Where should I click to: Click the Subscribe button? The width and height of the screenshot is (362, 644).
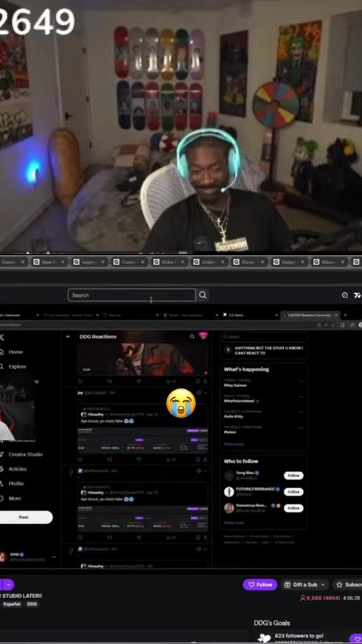[x=348, y=584]
